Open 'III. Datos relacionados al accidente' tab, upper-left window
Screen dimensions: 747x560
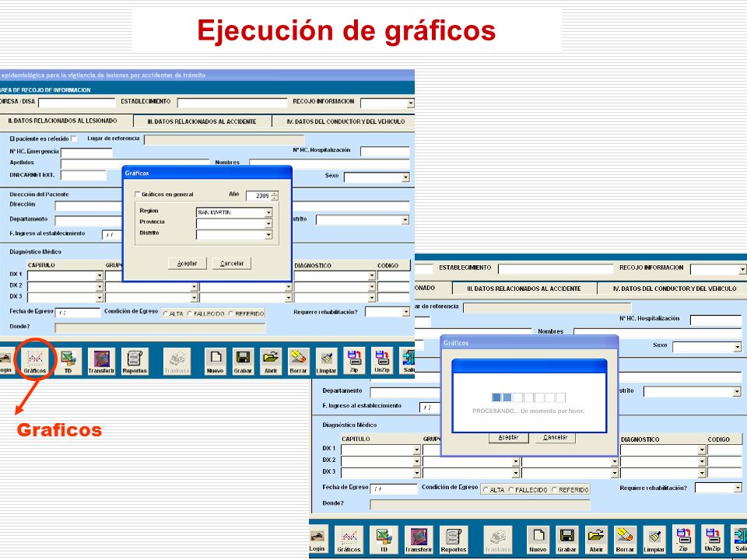202,121
